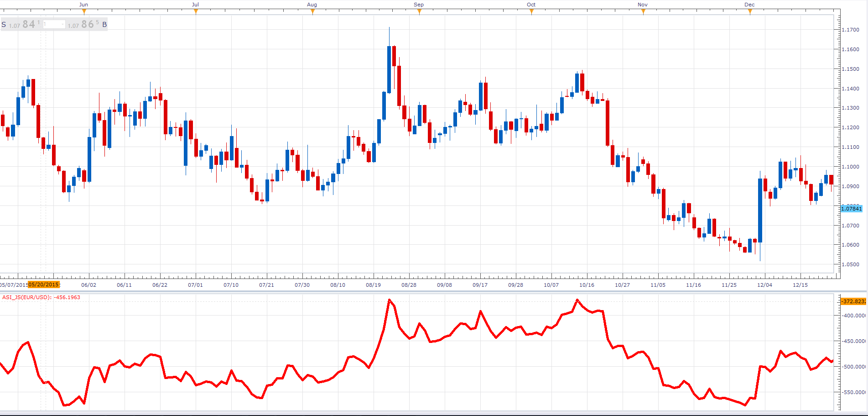Click the -550.000 indicator axis label
The height and width of the screenshot is (416, 868).
[854, 392]
